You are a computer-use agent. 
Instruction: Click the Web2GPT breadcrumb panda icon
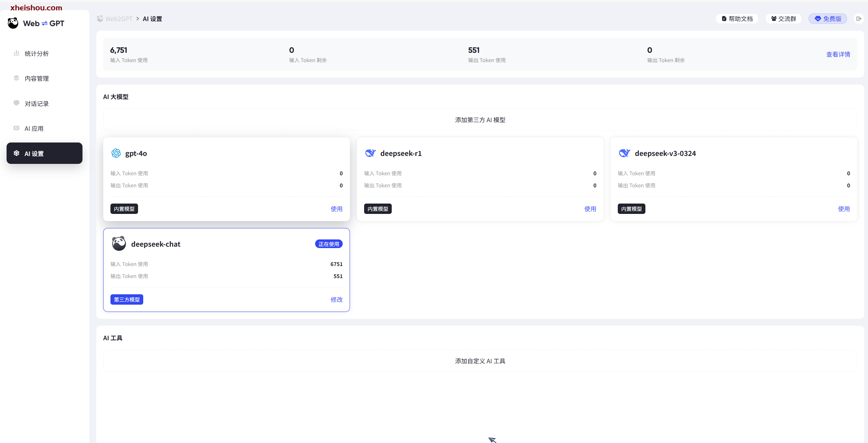point(100,19)
